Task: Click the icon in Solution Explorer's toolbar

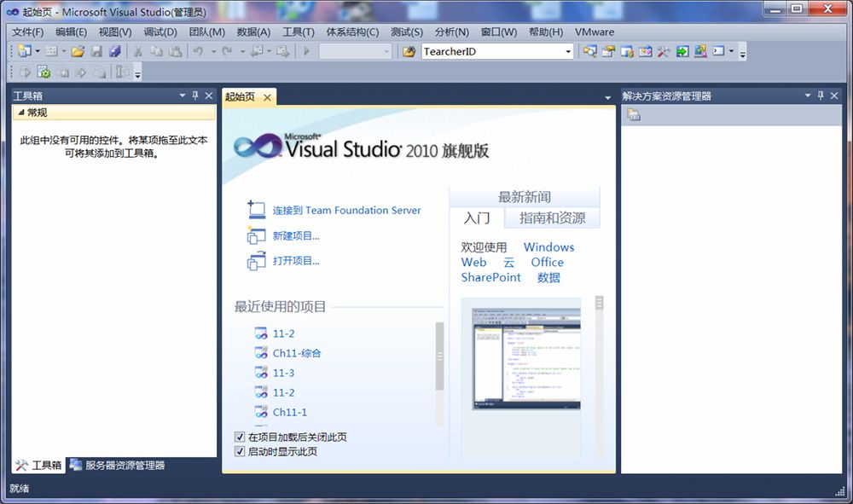Action: pos(634,115)
